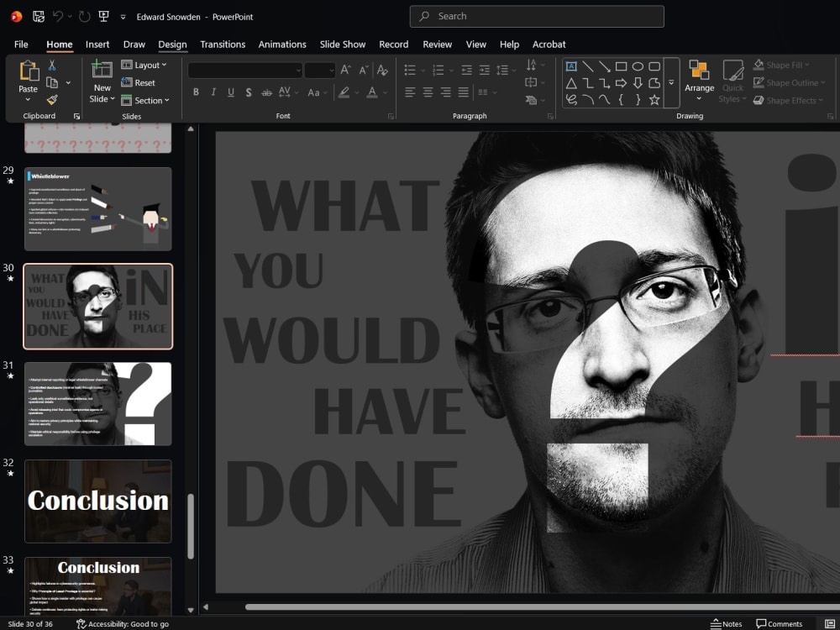Click the slide panel vertical scrollbar thumb
This screenshot has height=630, width=840.
coord(190,526)
